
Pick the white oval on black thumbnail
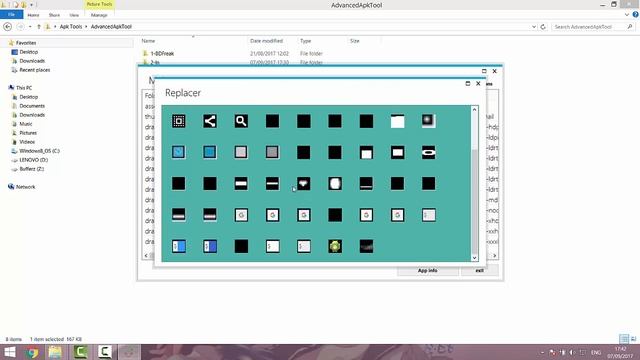coord(429,152)
